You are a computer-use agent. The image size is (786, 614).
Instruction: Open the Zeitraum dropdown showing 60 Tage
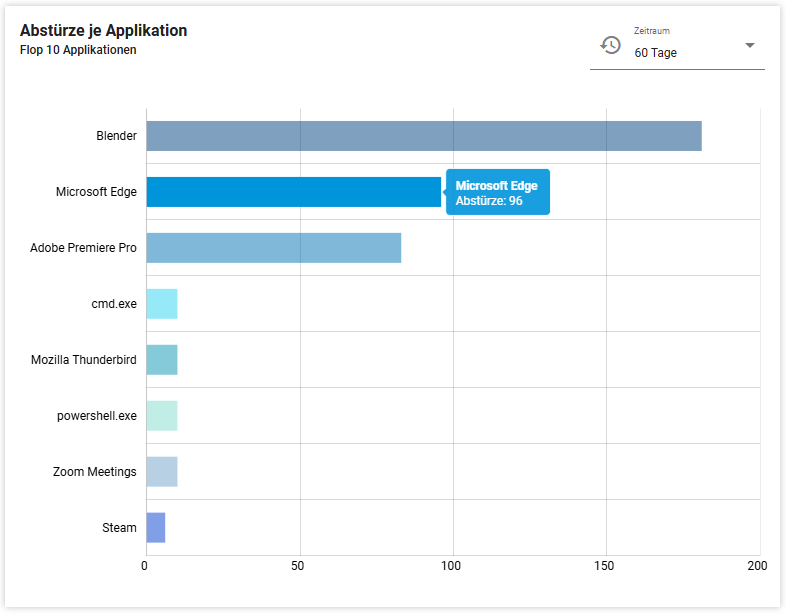(680, 52)
